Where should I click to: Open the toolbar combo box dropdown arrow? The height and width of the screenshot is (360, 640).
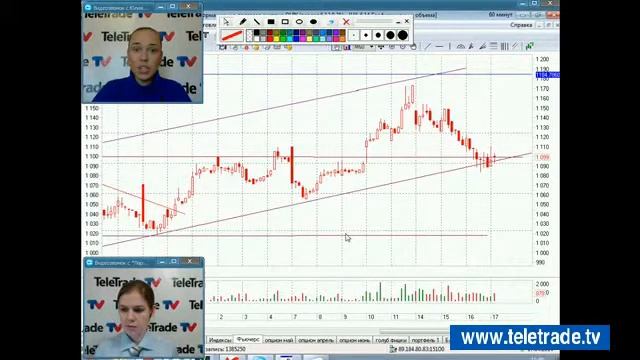pos(371,47)
